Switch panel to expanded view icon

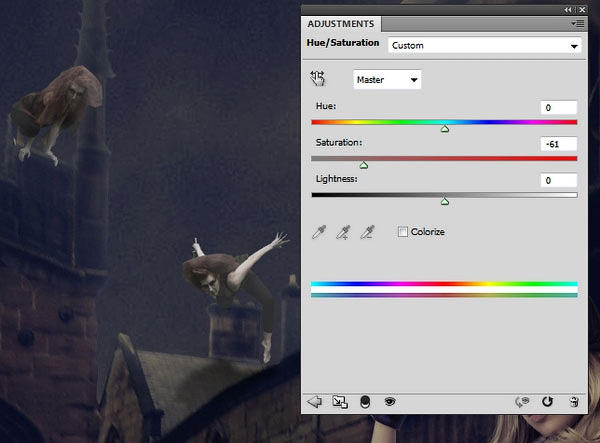[340, 402]
